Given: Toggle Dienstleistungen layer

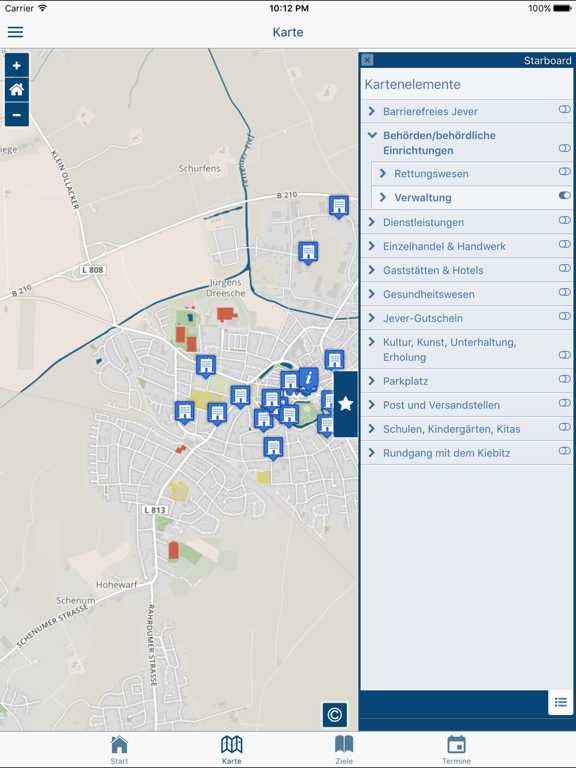Looking at the screenshot, I should [565, 220].
